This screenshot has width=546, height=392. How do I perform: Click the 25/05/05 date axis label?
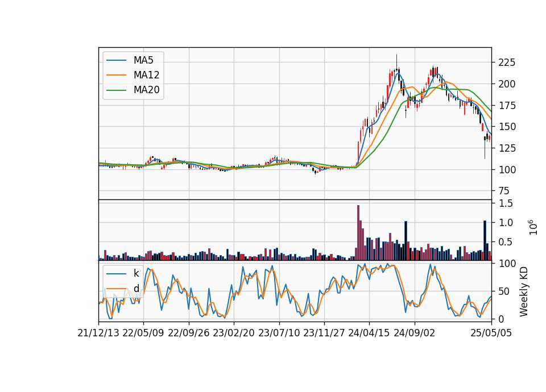click(491, 333)
